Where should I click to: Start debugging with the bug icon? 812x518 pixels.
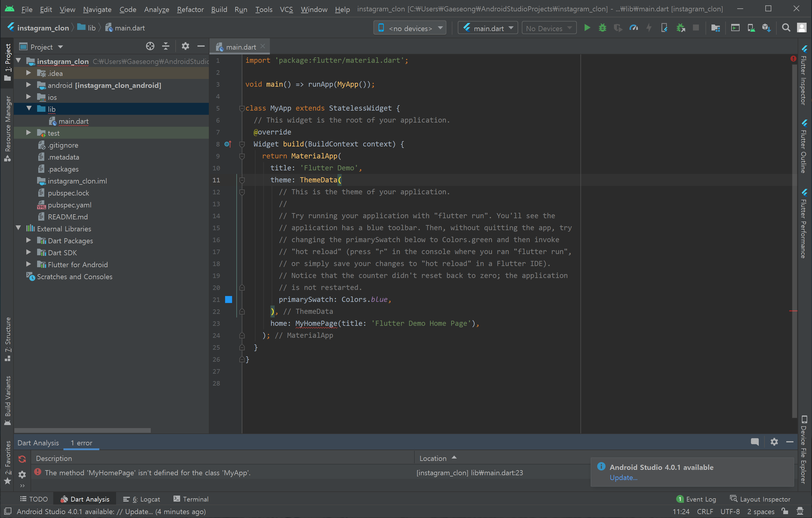[x=602, y=28]
